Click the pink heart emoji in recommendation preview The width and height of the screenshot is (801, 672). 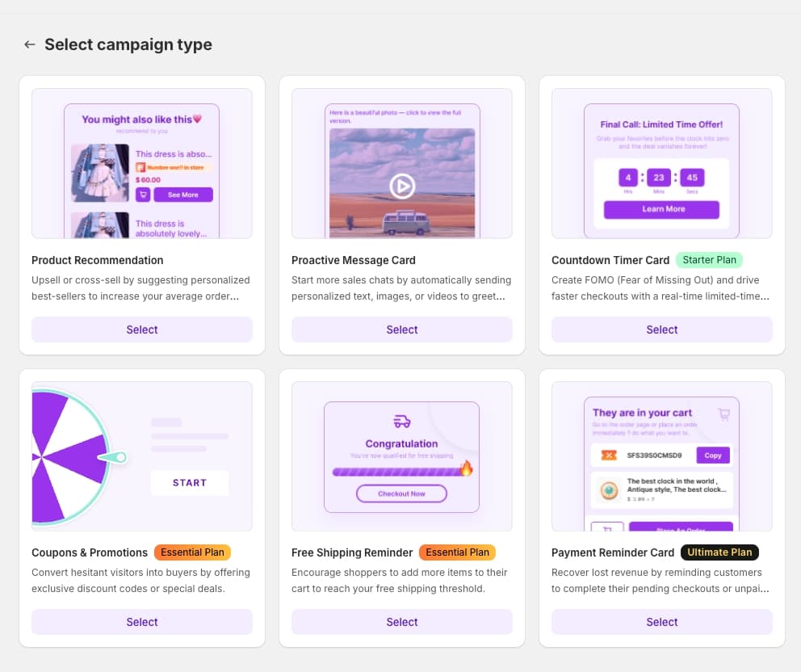[x=198, y=119]
